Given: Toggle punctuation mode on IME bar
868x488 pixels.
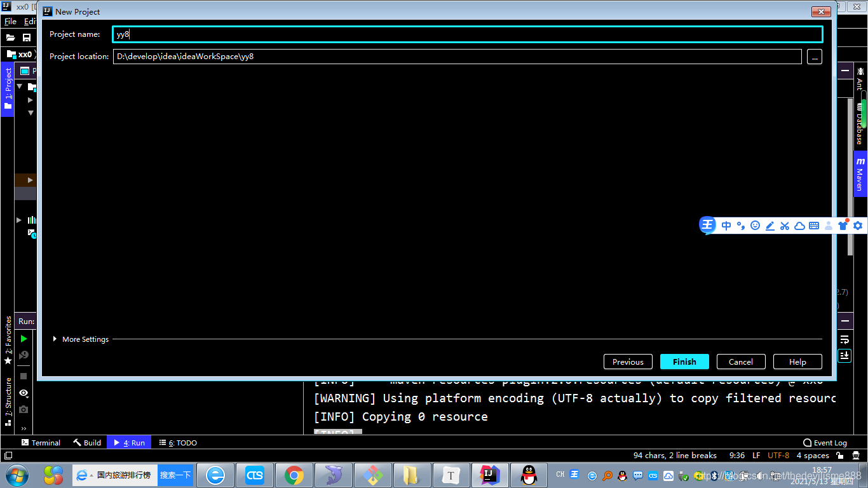Looking at the screenshot, I should (x=741, y=226).
